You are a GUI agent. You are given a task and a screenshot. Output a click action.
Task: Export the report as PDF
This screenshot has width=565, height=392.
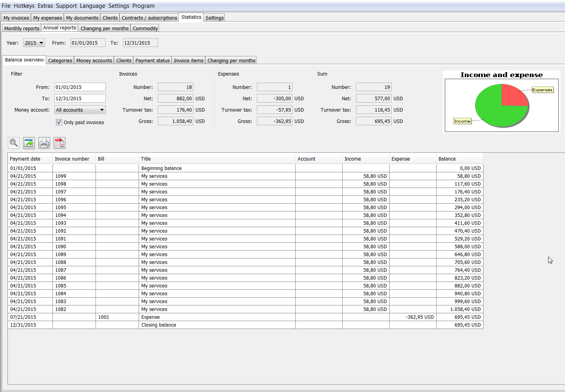(x=60, y=143)
